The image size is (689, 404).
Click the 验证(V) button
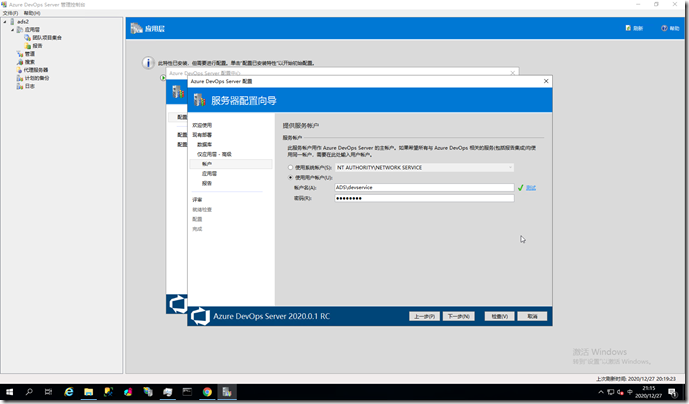(500, 316)
